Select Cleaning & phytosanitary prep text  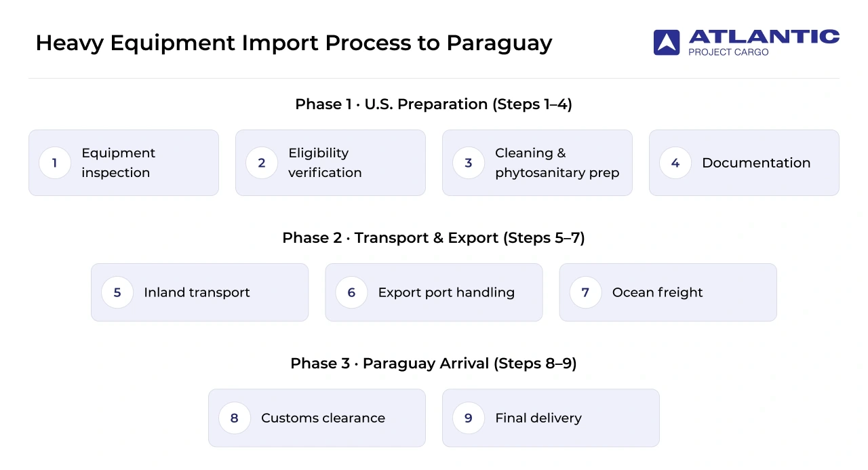pyautogui.click(x=557, y=163)
